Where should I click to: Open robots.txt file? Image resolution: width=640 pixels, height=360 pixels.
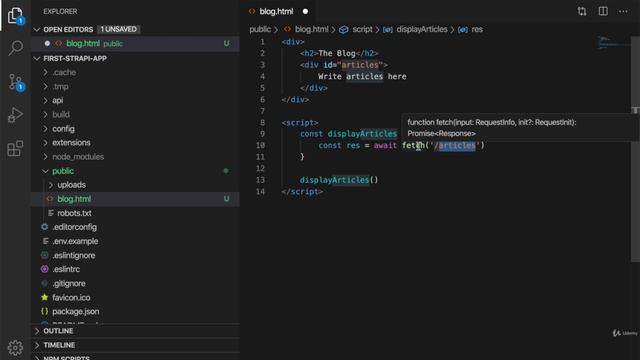click(136, 213)
